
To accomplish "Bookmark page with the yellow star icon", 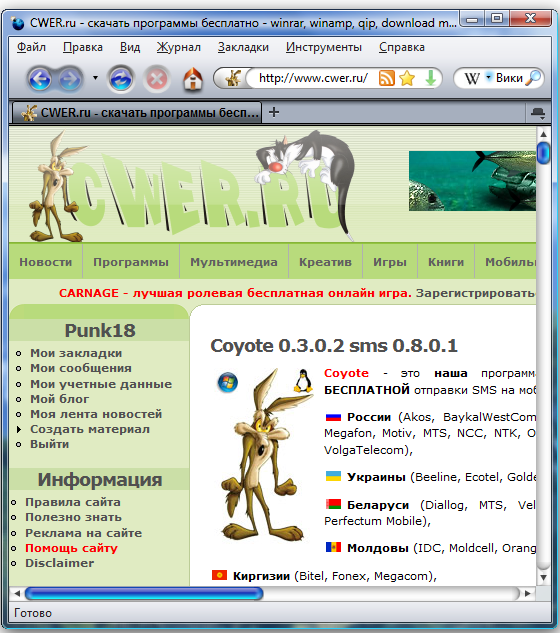I will pos(407,78).
